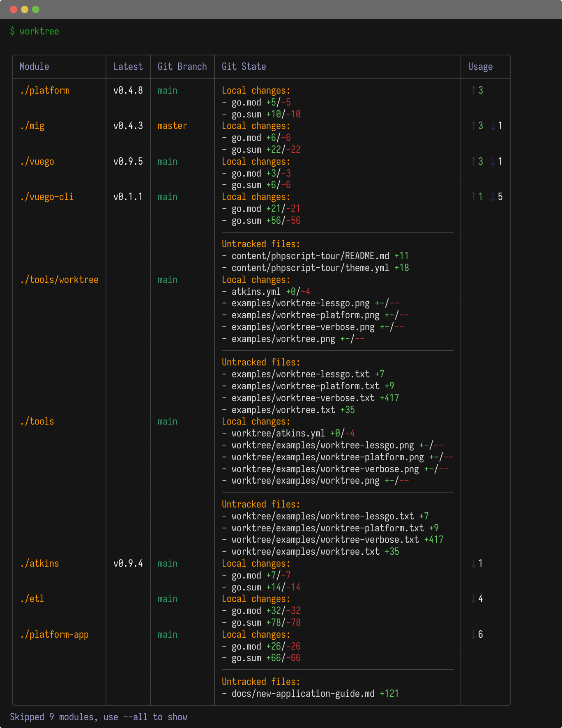Click 'examples/worktree-lessgo.png' line
Viewport: 562px width, 728px height.
pos(311,303)
